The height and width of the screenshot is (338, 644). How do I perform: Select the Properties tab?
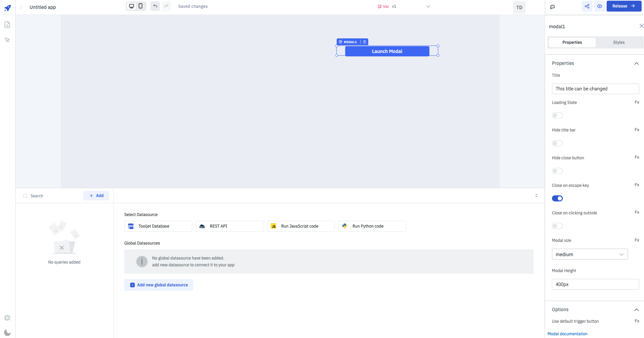[572, 42]
